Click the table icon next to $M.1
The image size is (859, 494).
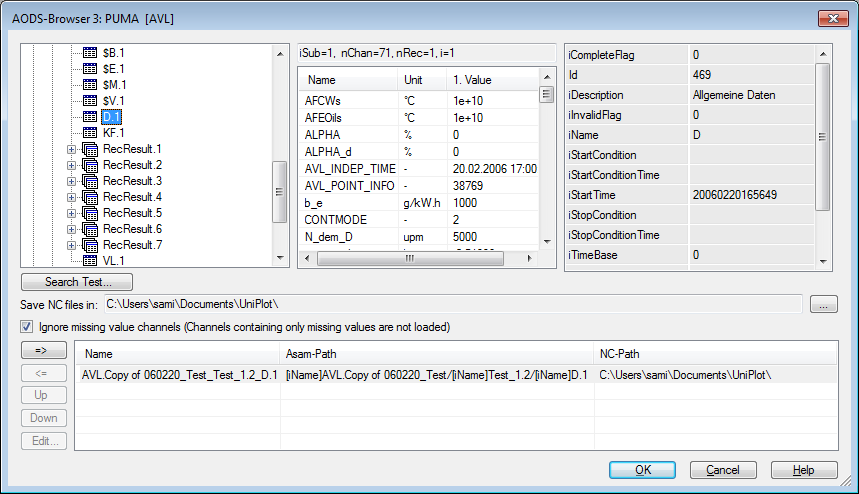(89, 84)
